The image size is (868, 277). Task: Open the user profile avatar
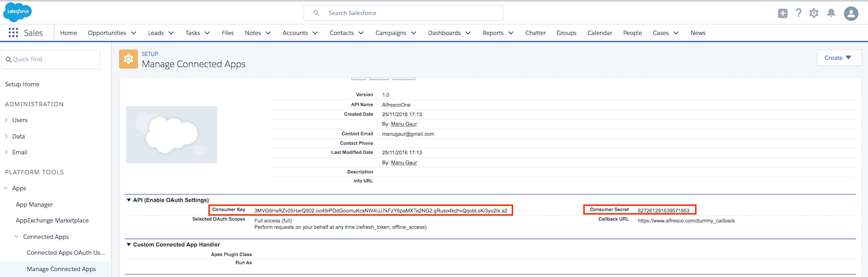[851, 14]
